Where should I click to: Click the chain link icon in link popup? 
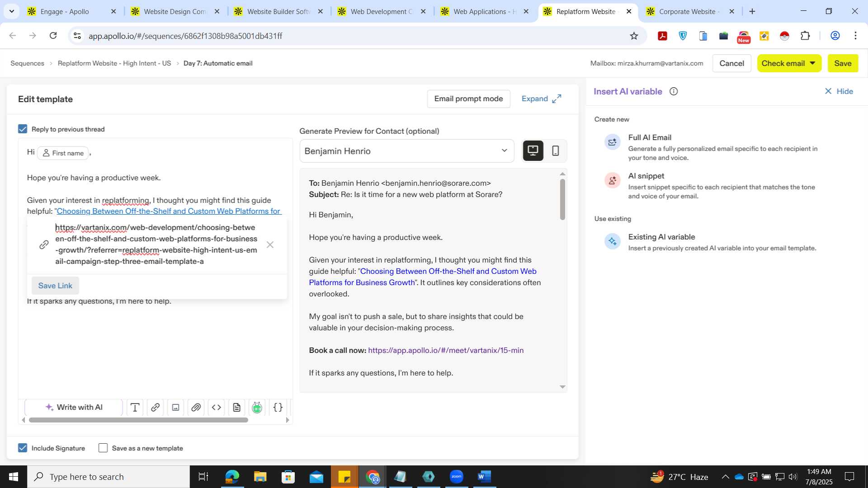(44, 245)
